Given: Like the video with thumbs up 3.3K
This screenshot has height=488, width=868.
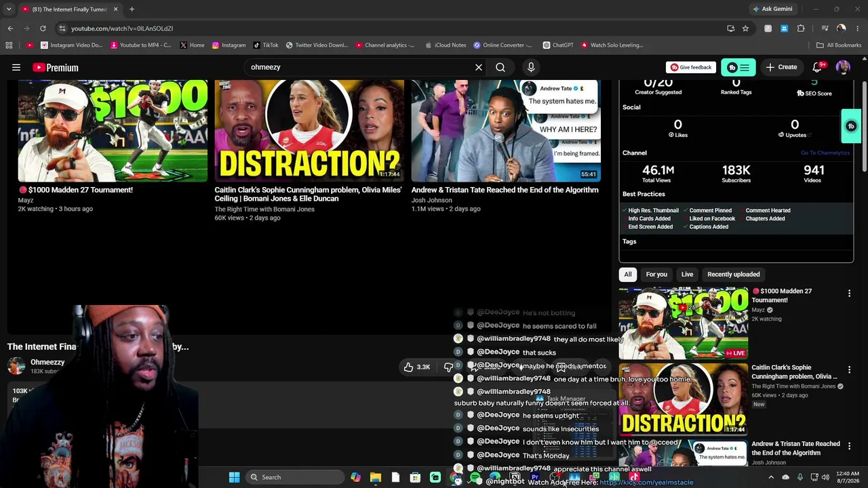Looking at the screenshot, I should click(417, 367).
